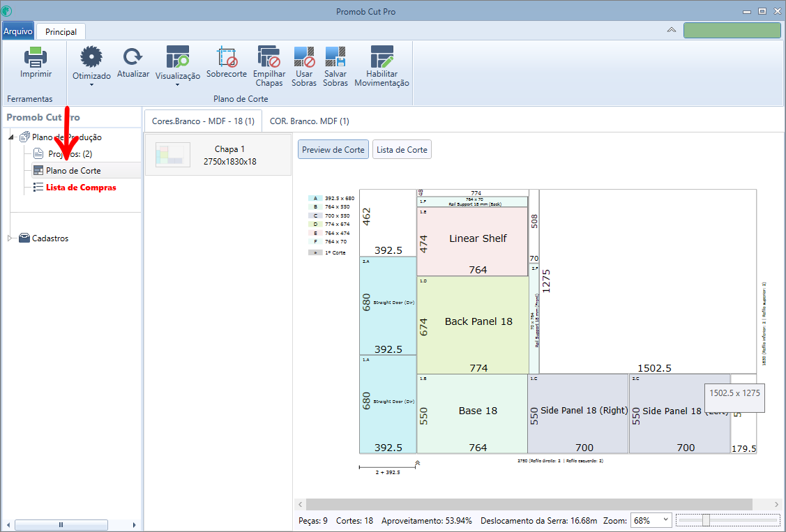Viewport: 786px width, 532px height.
Task: Click the zoom slider handle
Action: point(706,520)
